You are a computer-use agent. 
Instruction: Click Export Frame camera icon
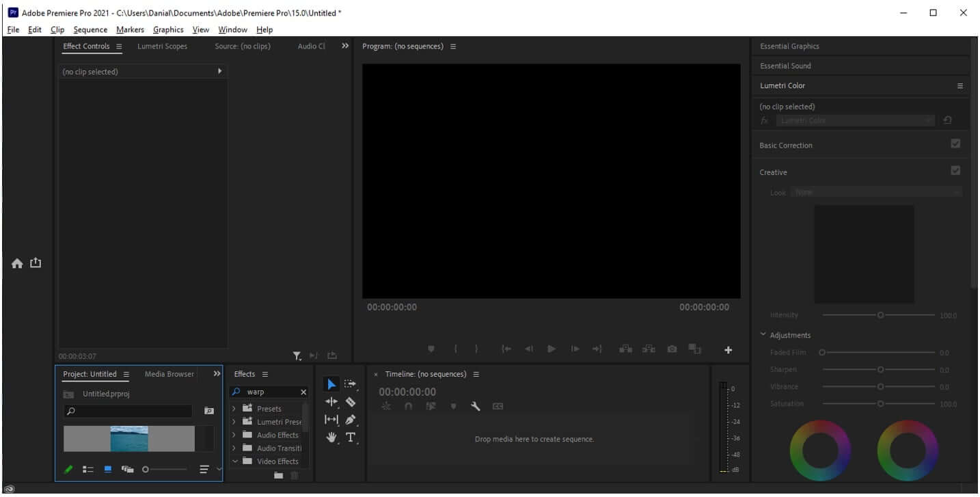coord(672,349)
